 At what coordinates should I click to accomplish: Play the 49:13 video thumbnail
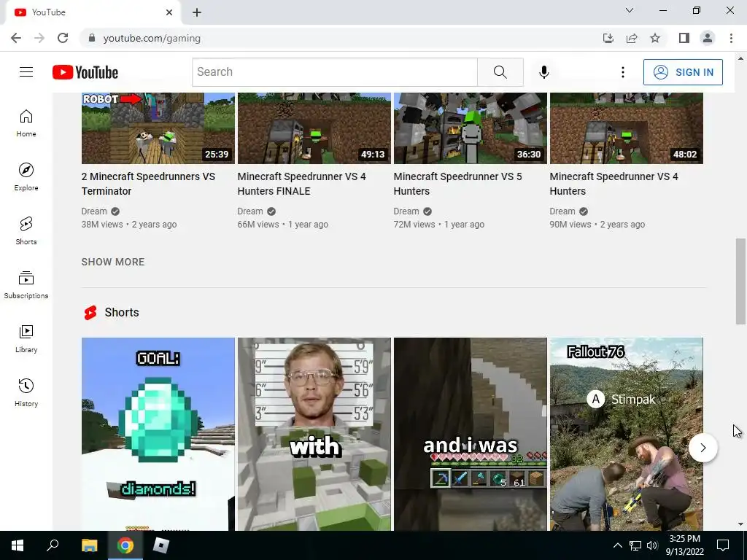(314, 128)
